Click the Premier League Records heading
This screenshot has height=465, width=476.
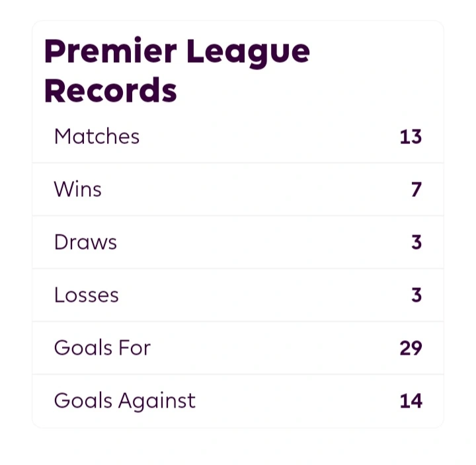(177, 70)
